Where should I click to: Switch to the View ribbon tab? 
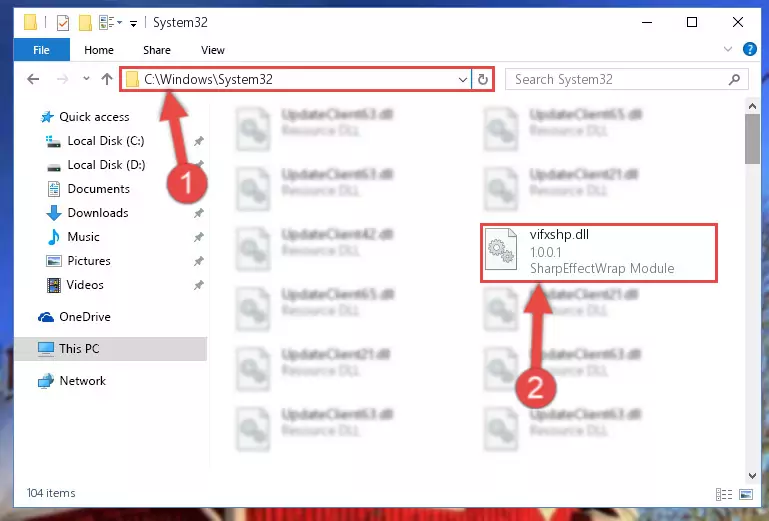213,50
